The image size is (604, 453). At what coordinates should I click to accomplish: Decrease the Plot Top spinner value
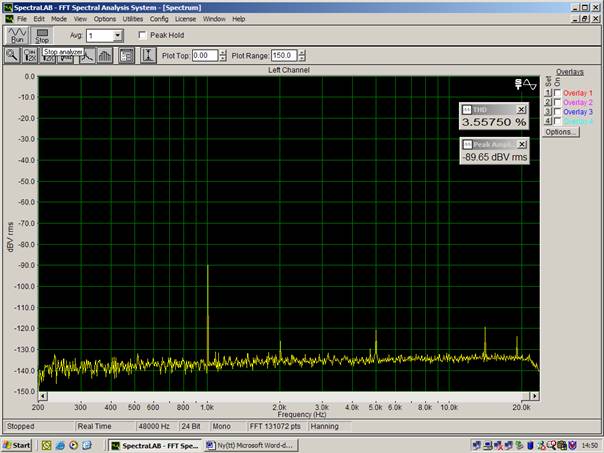223,59
